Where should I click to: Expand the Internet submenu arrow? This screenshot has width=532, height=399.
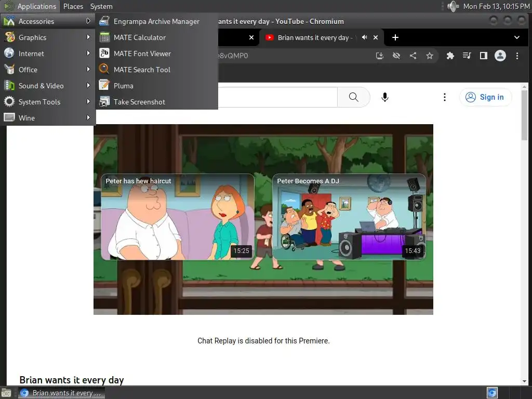[88, 54]
